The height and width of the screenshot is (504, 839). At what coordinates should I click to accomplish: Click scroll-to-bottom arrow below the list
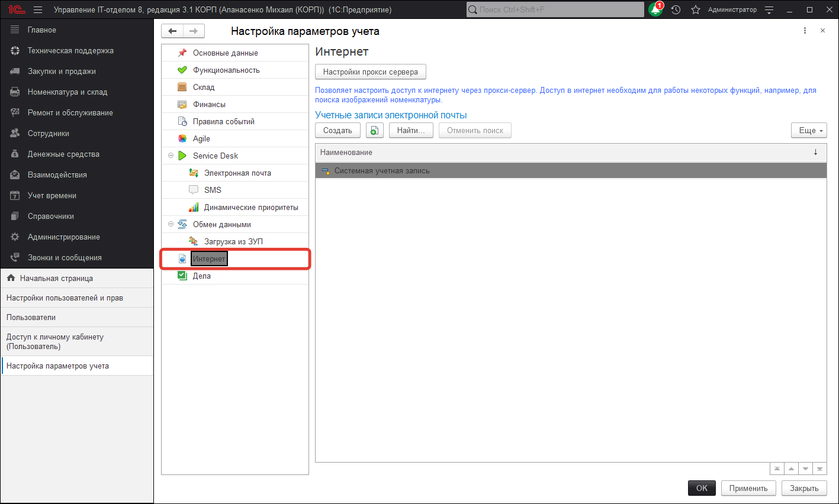point(819,469)
